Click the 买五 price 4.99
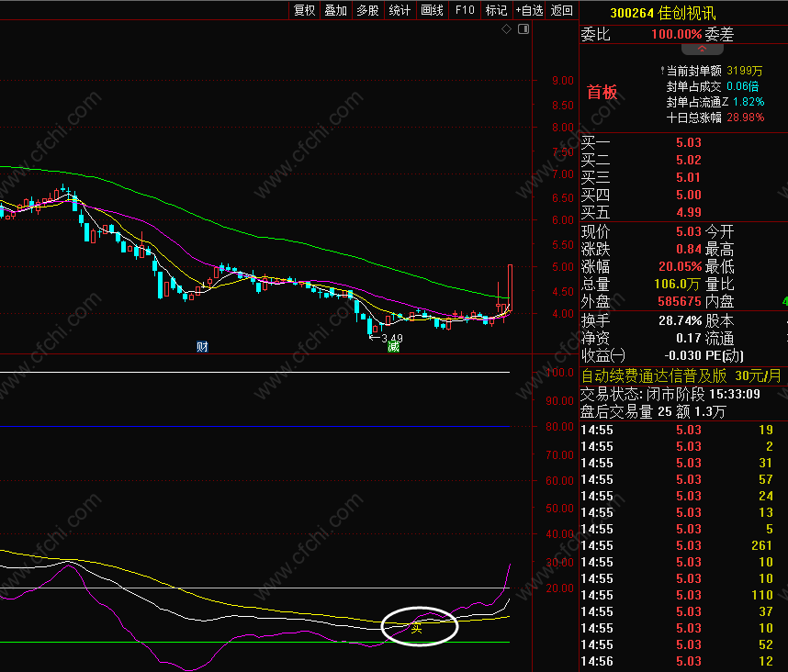788x672 pixels. pyautogui.click(x=688, y=212)
